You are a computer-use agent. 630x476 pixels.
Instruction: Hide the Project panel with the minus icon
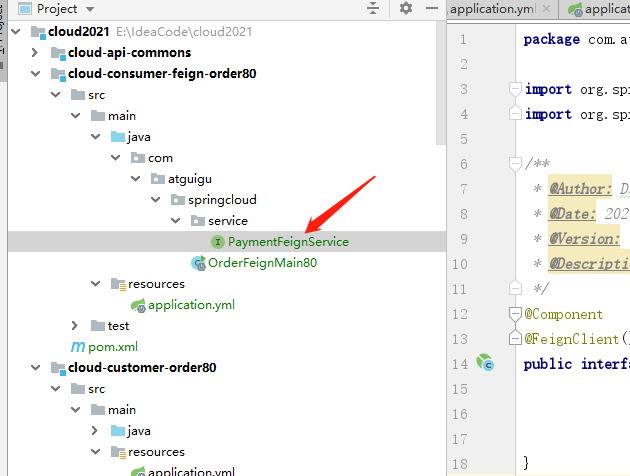click(432, 8)
